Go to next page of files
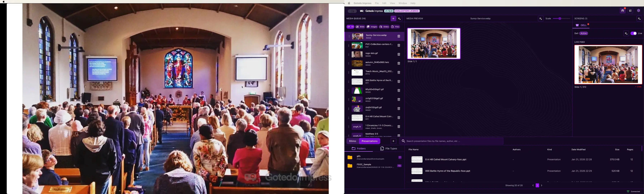The image size is (644, 194). click(542, 186)
